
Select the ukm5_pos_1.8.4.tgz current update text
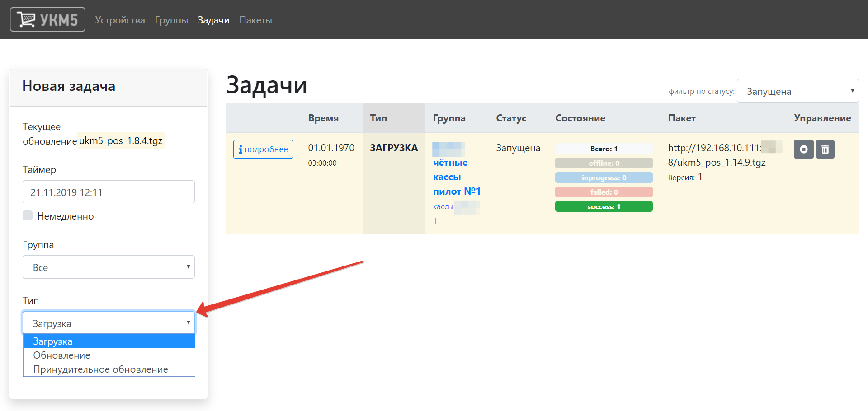(121, 140)
